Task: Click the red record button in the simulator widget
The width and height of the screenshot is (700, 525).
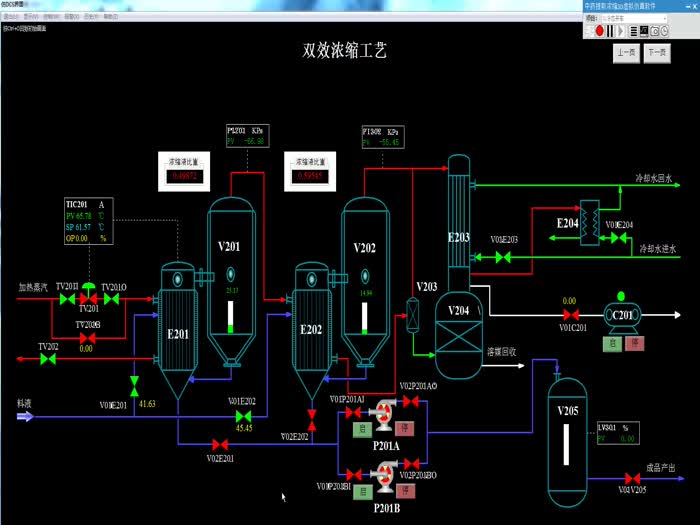Action: click(x=600, y=31)
